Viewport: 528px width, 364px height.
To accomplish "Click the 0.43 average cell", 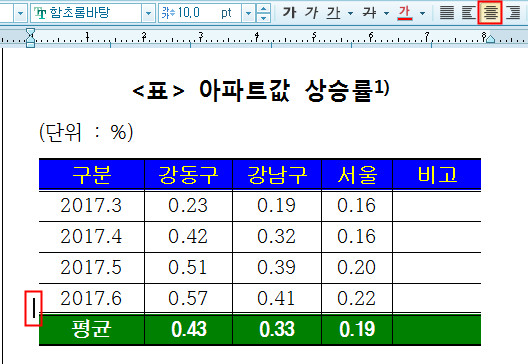I will (189, 330).
